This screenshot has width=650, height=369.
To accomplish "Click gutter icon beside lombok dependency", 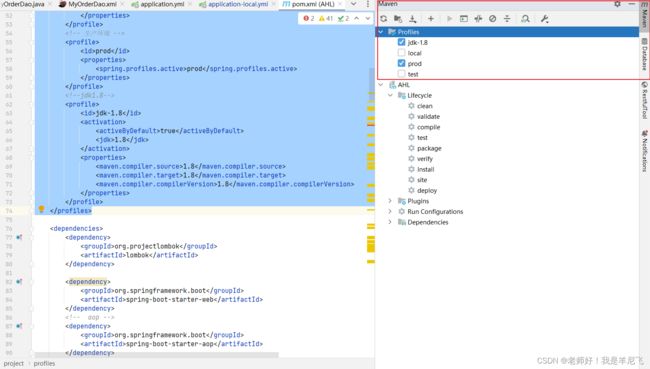I will click(x=19, y=238).
